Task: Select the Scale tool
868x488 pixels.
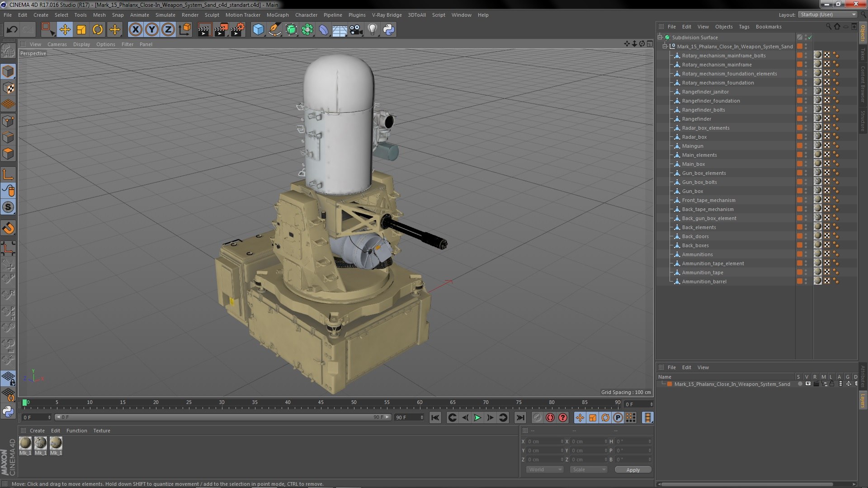Action: click(x=81, y=30)
